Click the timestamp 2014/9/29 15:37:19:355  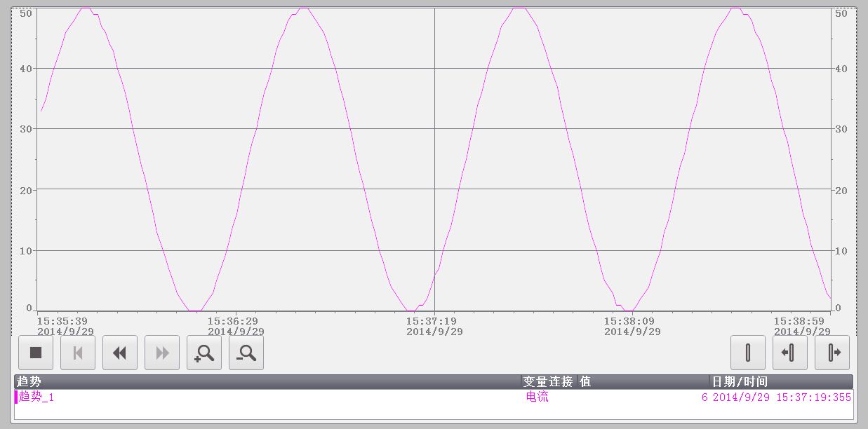pos(782,397)
